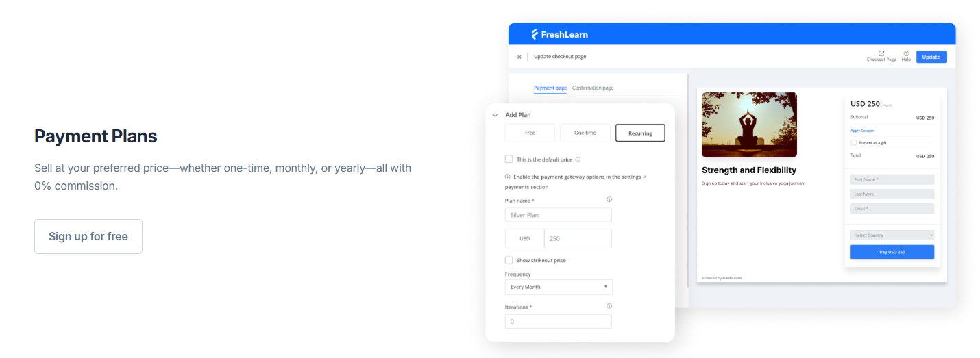This screenshot has height=358, width=980.
Task: Click the Sign up for free button
Action: (88, 236)
